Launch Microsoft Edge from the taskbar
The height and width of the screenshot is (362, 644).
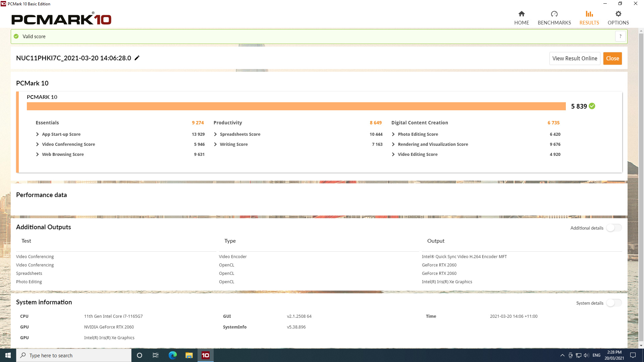[172, 355]
